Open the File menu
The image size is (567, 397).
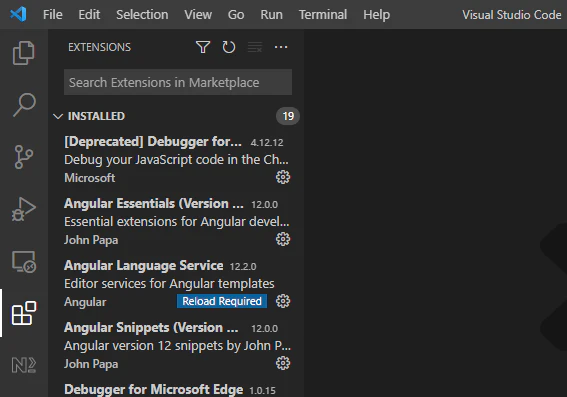click(53, 15)
